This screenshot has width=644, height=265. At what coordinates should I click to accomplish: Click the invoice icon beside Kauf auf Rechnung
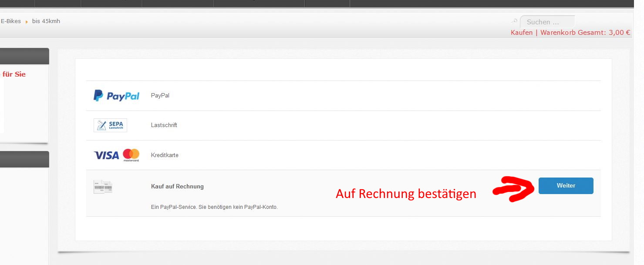coord(103,187)
